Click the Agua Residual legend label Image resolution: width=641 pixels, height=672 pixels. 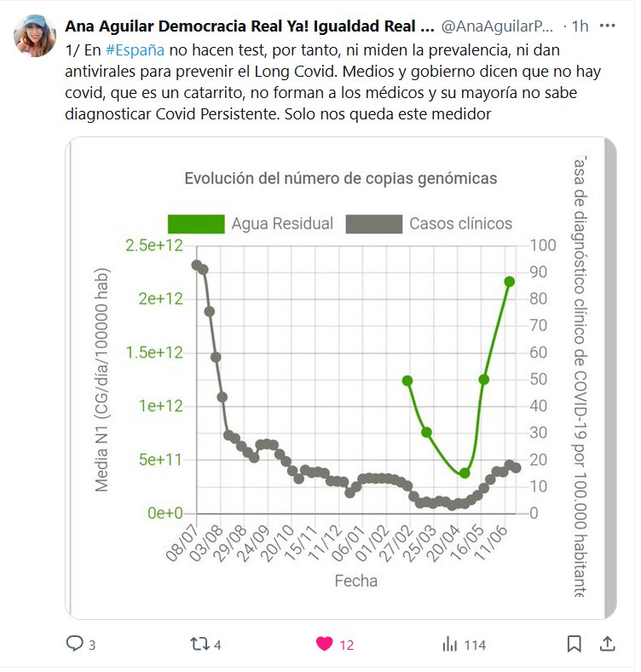282,223
